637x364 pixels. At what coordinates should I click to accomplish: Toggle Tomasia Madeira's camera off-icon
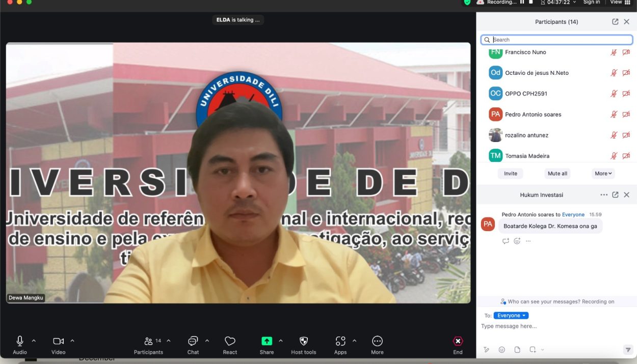coord(626,155)
